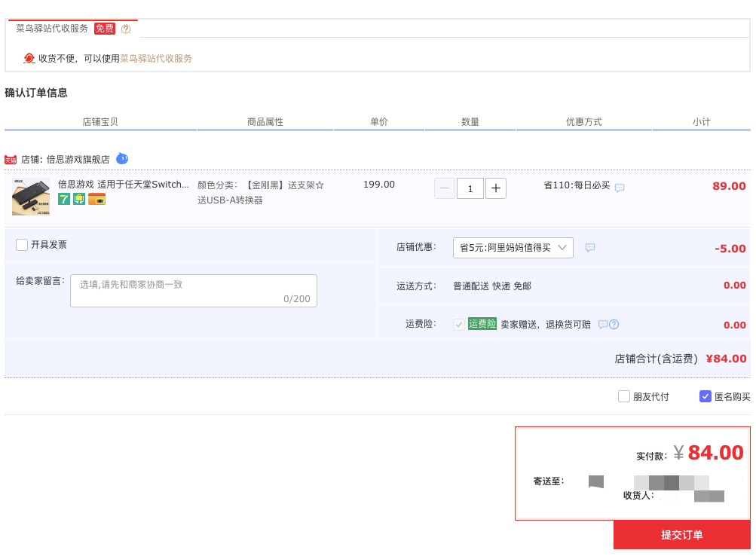Image resolution: width=756 pixels, height=559 pixels.
Task: Expand the 省5元:阿里妈妈值得买 discount dropdown
Action: (x=513, y=248)
